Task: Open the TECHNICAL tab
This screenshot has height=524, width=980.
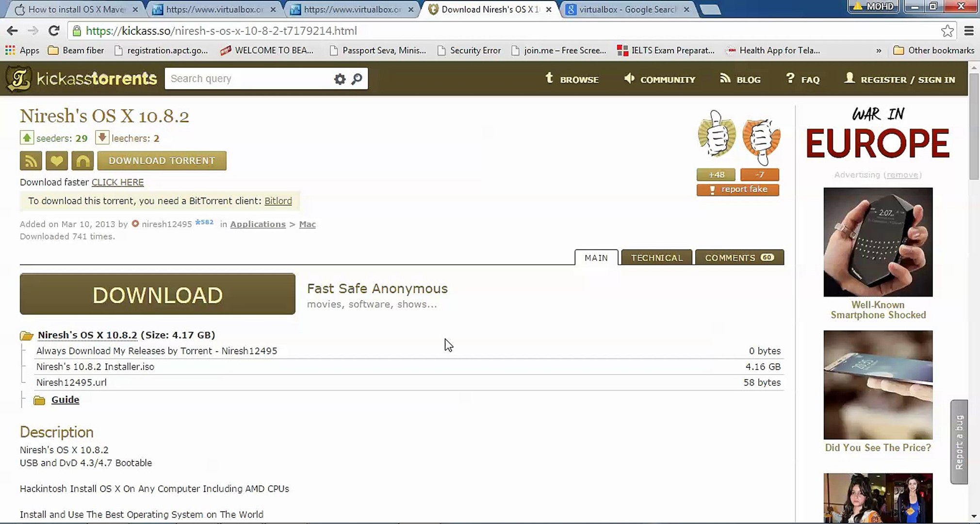Action: point(657,258)
